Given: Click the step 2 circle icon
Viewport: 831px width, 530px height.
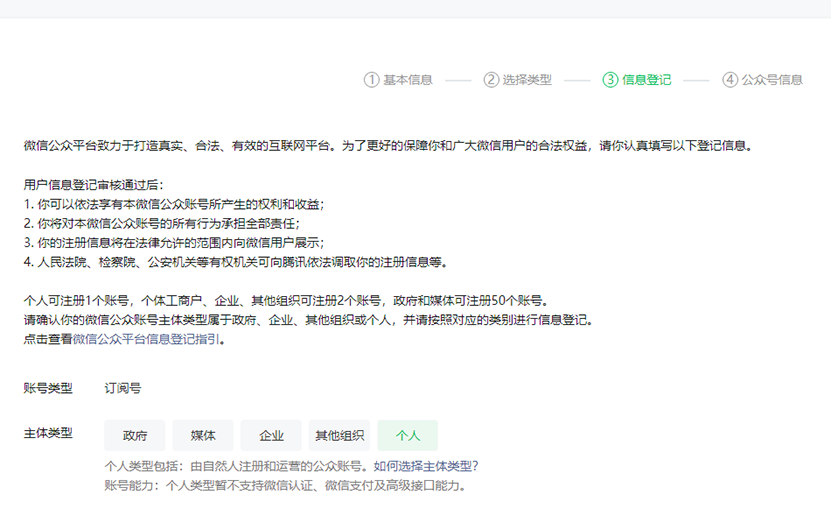Looking at the screenshot, I should pos(491,80).
